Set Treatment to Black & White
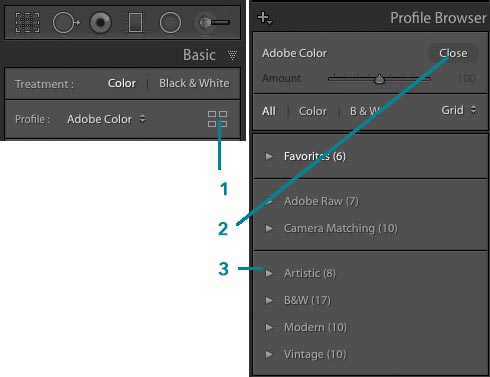 tap(194, 83)
